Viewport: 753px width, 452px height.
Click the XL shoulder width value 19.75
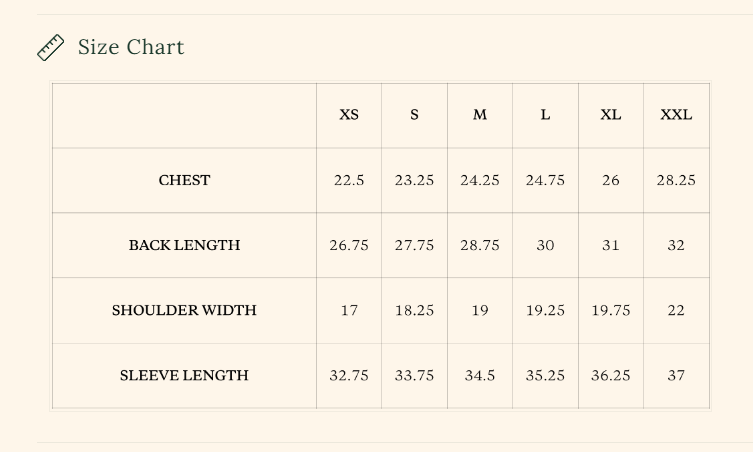point(611,310)
